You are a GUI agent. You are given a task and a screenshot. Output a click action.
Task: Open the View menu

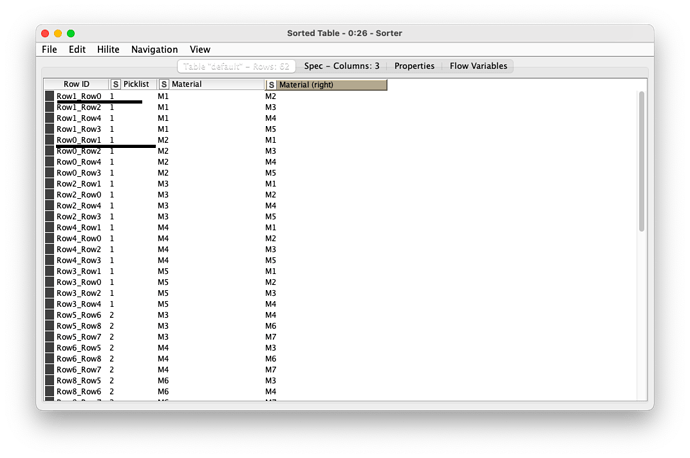(x=200, y=49)
